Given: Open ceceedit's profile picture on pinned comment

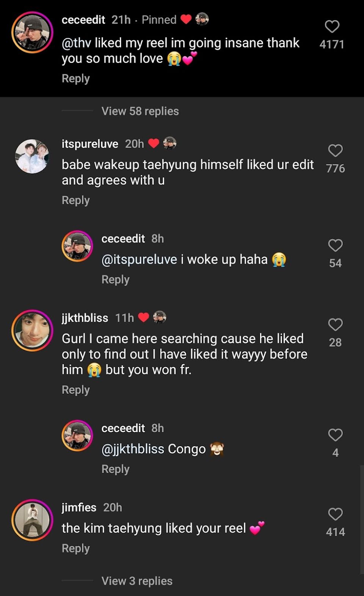Looking at the screenshot, I should click(32, 32).
